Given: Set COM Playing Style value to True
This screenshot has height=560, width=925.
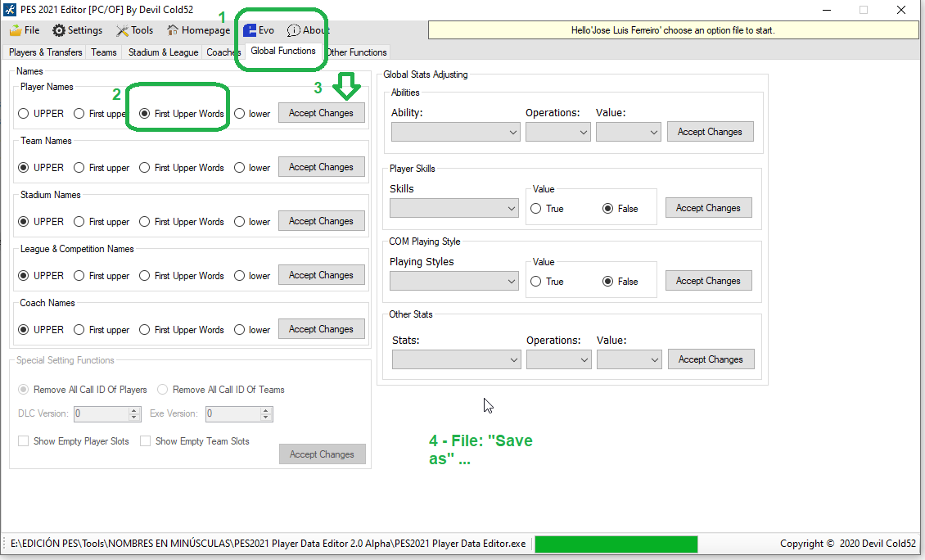Looking at the screenshot, I should [547, 282].
